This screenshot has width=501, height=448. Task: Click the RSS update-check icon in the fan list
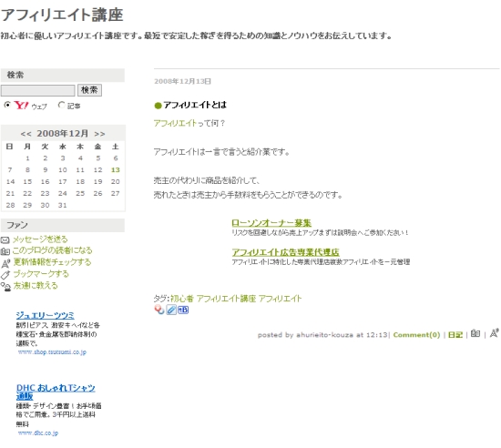pos(5,263)
